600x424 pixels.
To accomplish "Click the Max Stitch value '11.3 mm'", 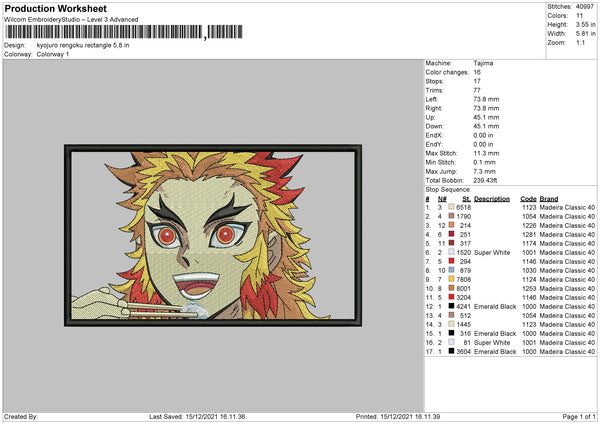I will coord(486,153).
